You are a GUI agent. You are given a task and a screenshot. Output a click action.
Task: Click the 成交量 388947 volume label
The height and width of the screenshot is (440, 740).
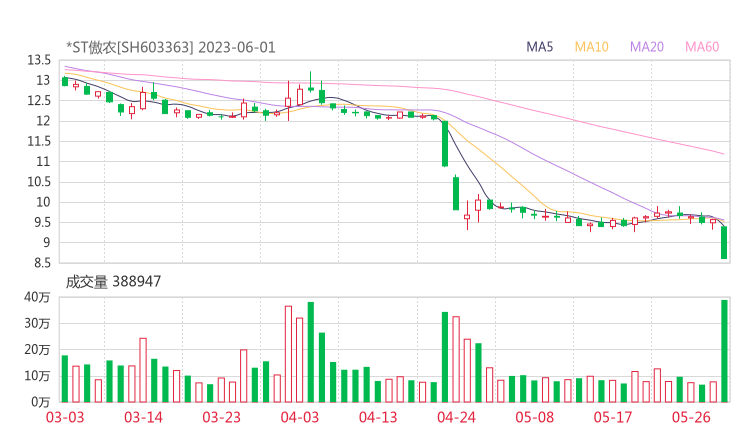113,282
